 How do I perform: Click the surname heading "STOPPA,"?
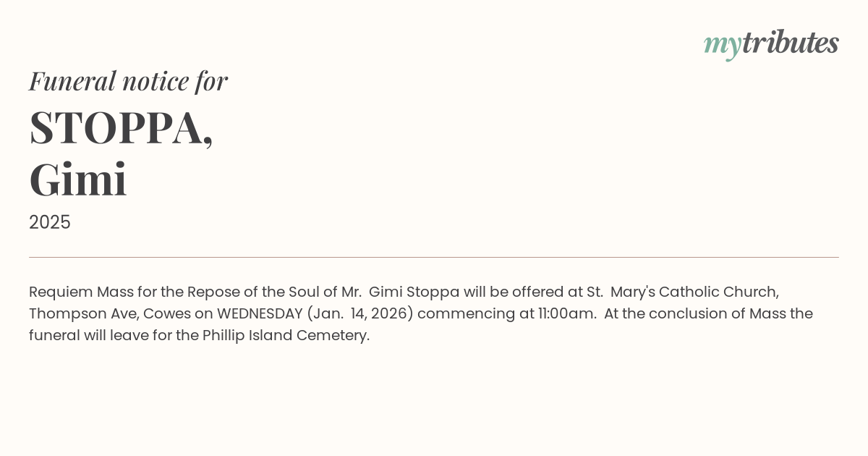(x=122, y=127)
